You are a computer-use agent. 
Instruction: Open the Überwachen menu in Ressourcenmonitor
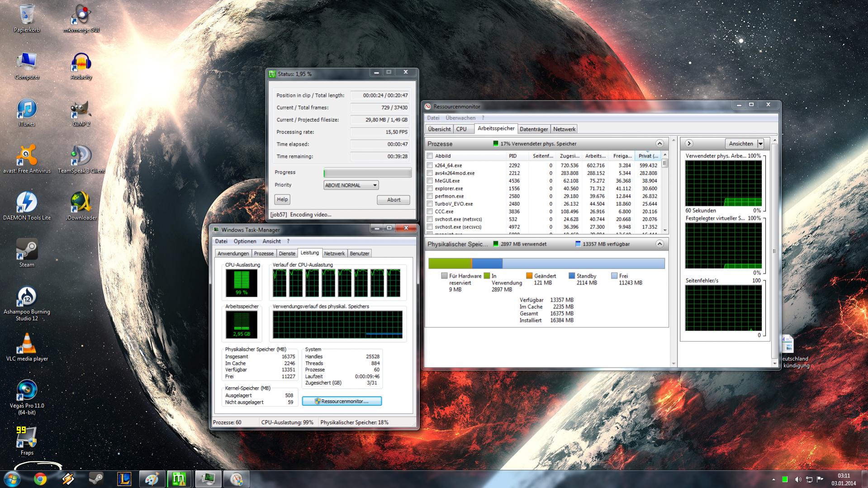click(x=460, y=118)
